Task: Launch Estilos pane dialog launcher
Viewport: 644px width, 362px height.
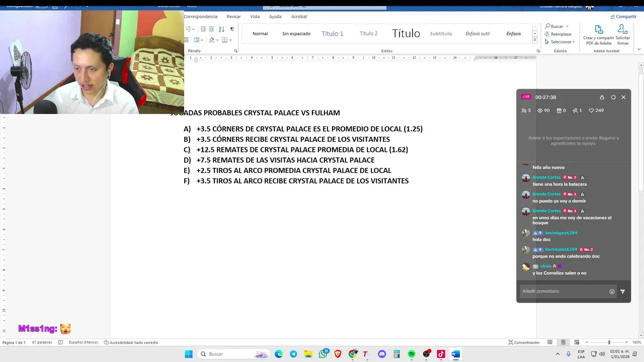Action: coord(538,51)
